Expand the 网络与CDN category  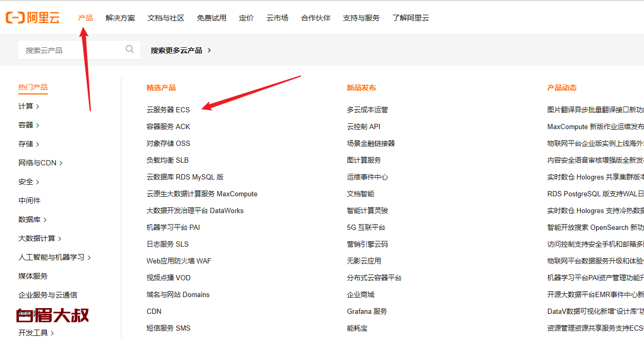(x=40, y=163)
